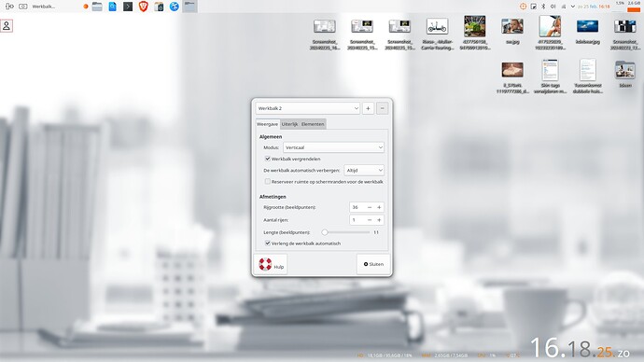Switch to the Elementen tab
The width and height of the screenshot is (644, 362).
[x=313, y=124]
